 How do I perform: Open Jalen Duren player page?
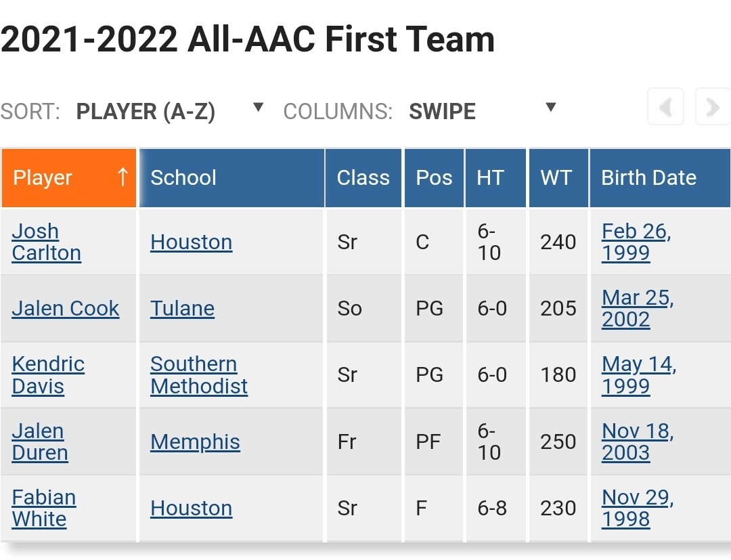[x=40, y=441]
